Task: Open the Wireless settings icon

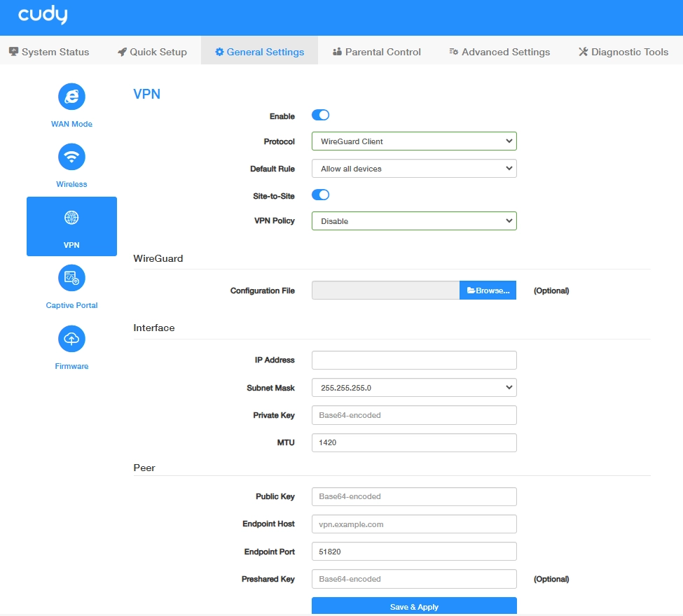Action: [71, 157]
